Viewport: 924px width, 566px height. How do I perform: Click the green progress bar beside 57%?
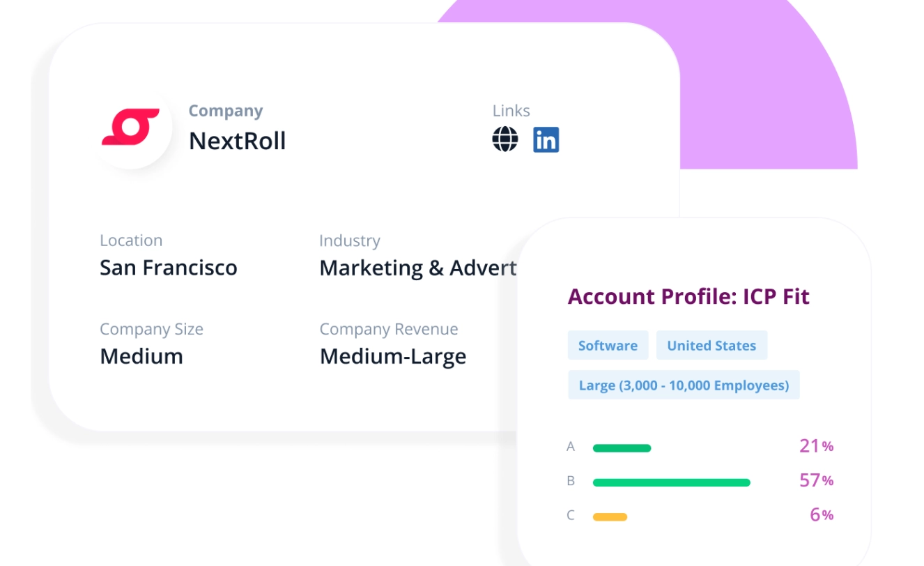(x=671, y=482)
